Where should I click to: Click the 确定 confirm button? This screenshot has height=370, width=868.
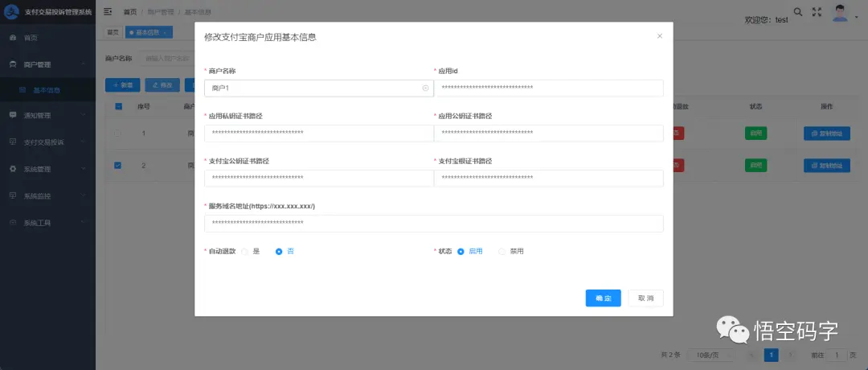coord(604,298)
